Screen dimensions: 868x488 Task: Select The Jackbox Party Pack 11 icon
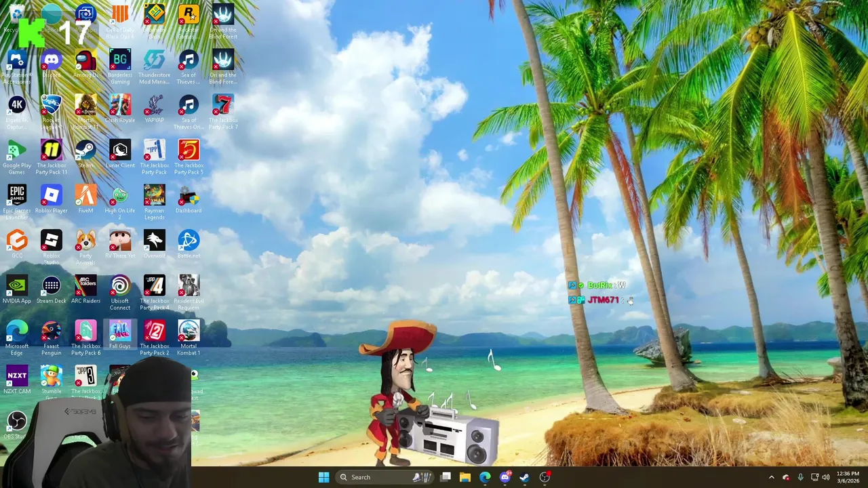[52, 157]
